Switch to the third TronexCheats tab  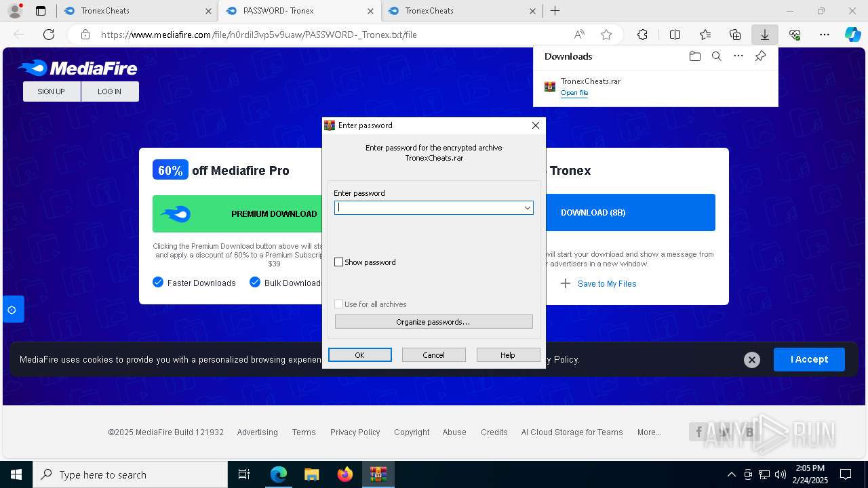461,11
